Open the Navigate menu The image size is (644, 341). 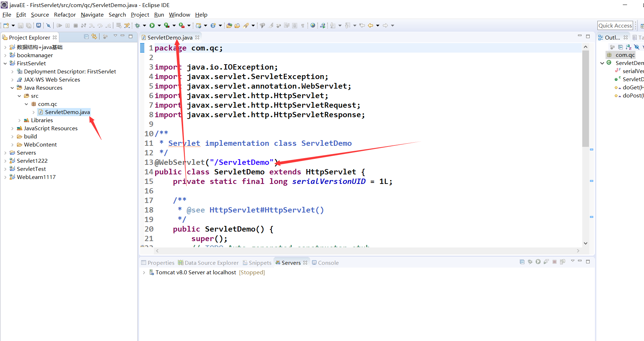click(92, 14)
